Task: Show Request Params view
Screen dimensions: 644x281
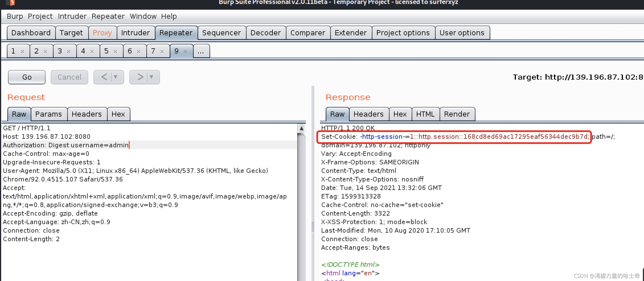Action: [49, 114]
